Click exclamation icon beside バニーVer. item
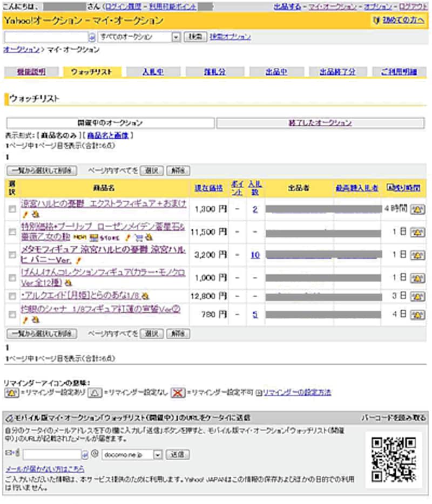The width and height of the screenshot is (432, 504). [78, 260]
